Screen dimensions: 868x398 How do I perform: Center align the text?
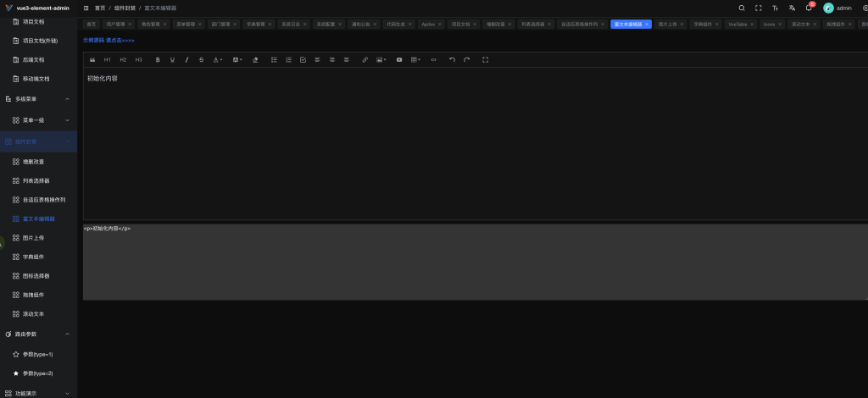[347, 59]
